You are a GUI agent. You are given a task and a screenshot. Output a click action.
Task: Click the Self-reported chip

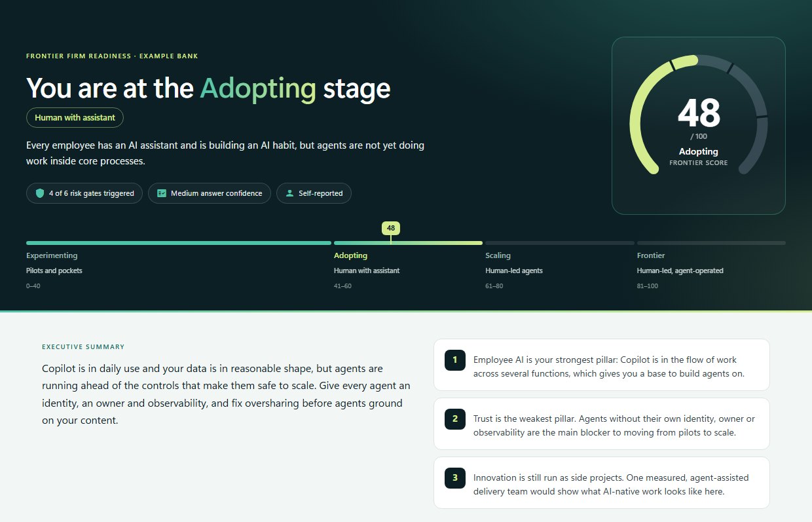coord(314,193)
